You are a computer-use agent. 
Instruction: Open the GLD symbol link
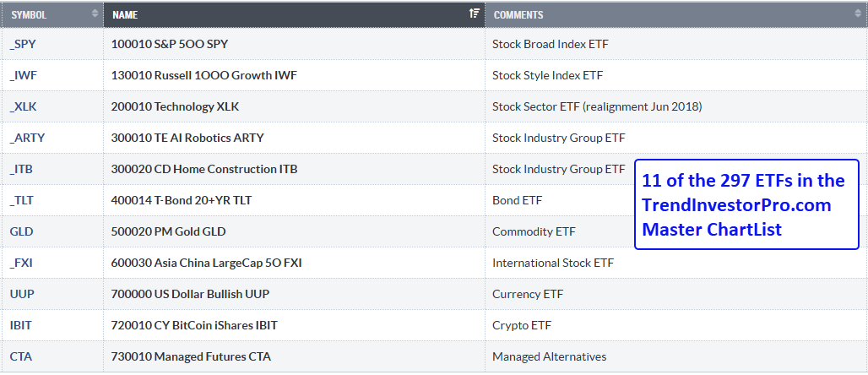click(22, 231)
